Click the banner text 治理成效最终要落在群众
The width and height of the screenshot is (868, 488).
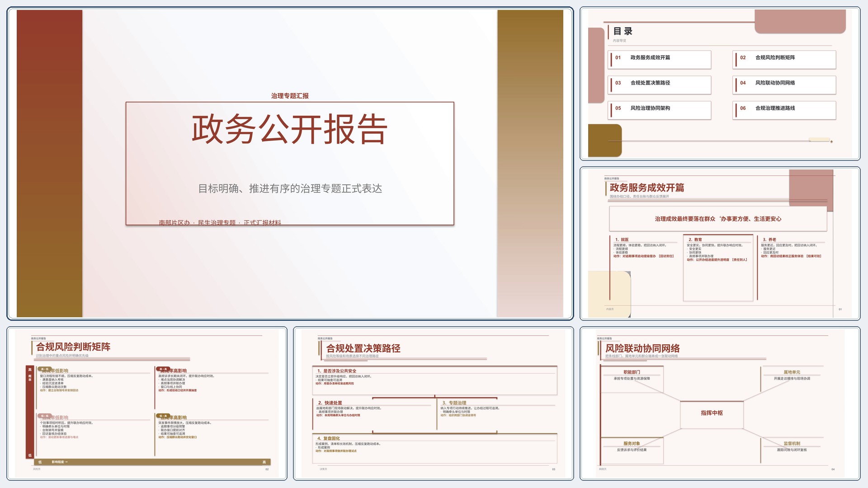pyautogui.click(x=685, y=219)
